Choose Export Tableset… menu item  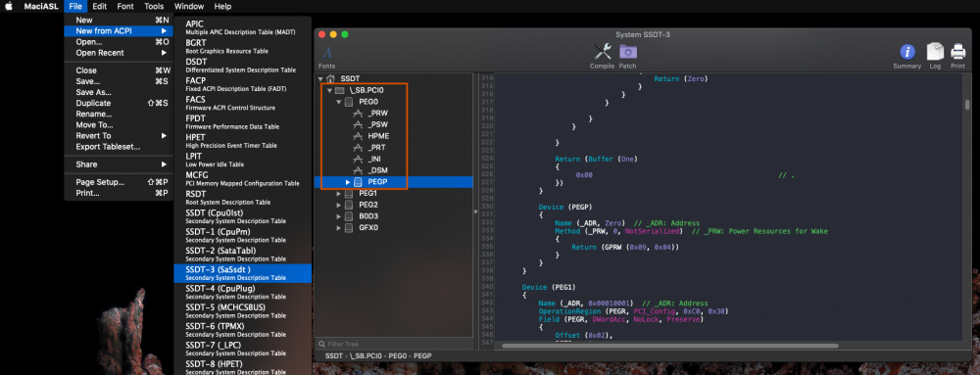coord(119,147)
